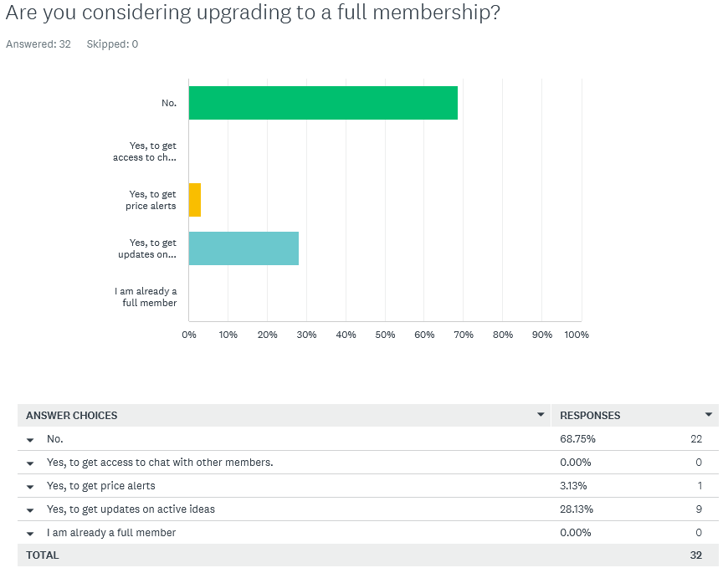Viewport: 728px width, 573px height.
Task: Click the teal updates bar in chart
Action: click(244, 248)
